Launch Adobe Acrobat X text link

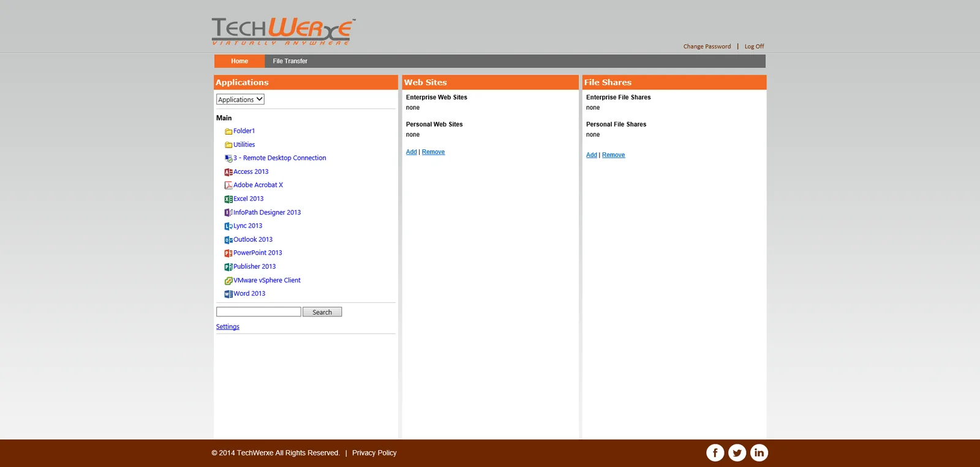[x=258, y=185]
